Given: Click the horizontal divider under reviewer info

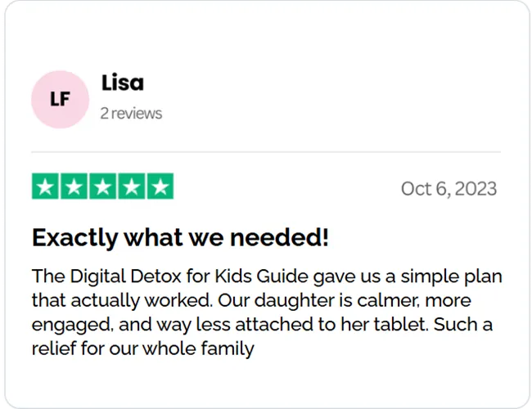Looking at the screenshot, I should (x=266, y=152).
